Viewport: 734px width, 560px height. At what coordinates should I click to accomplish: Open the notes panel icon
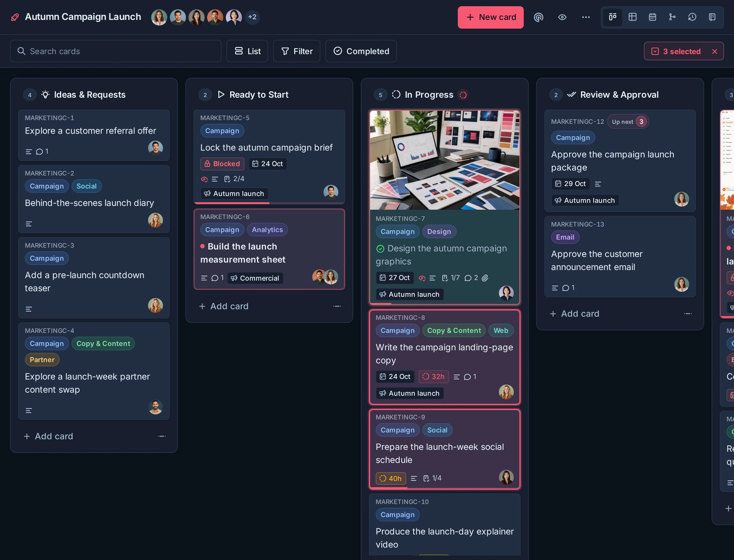point(712,17)
